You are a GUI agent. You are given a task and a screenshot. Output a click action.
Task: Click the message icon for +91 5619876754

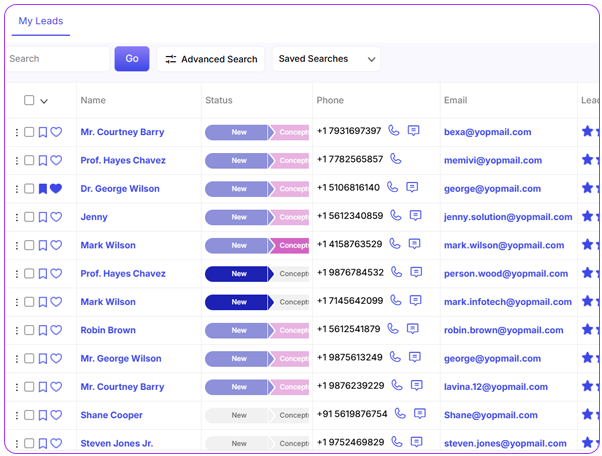point(420,414)
